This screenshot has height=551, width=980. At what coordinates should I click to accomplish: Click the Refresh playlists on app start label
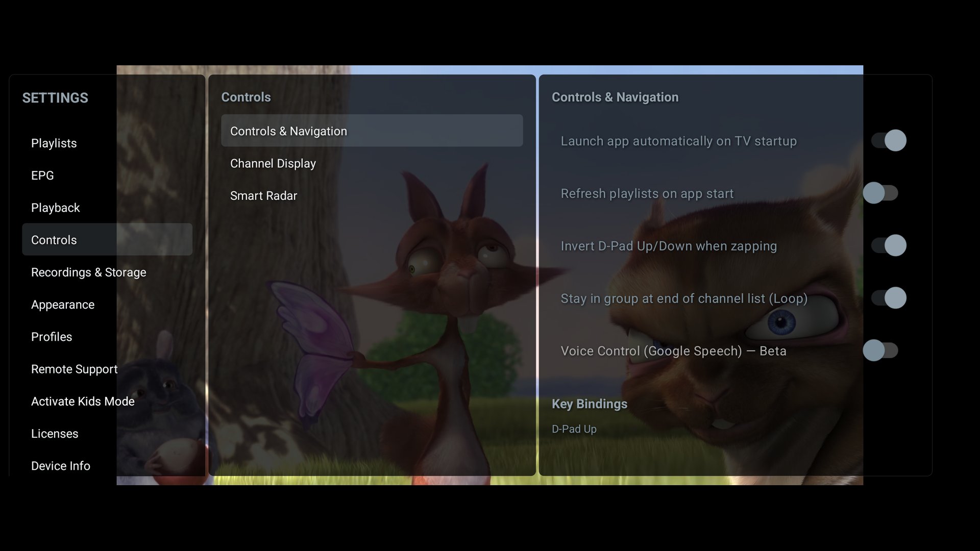pos(647,194)
